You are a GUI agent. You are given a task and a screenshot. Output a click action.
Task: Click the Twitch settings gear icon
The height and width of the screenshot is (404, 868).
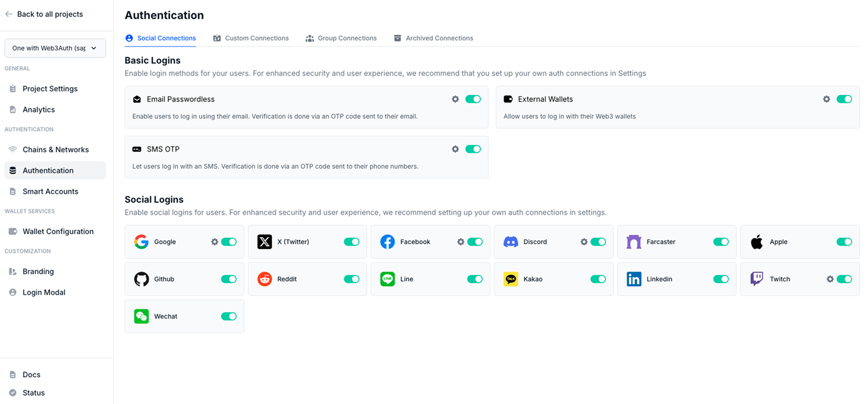pos(830,279)
